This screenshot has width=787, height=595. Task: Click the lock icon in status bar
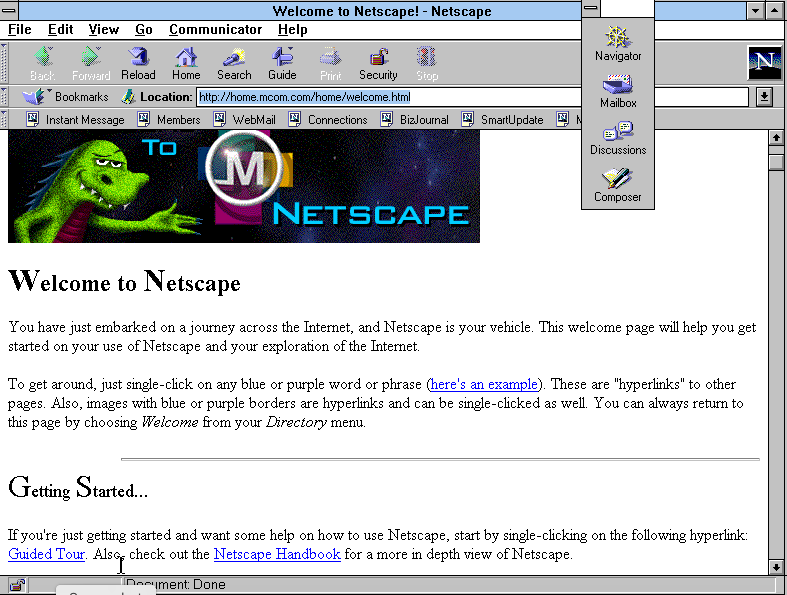coord(17,585)
